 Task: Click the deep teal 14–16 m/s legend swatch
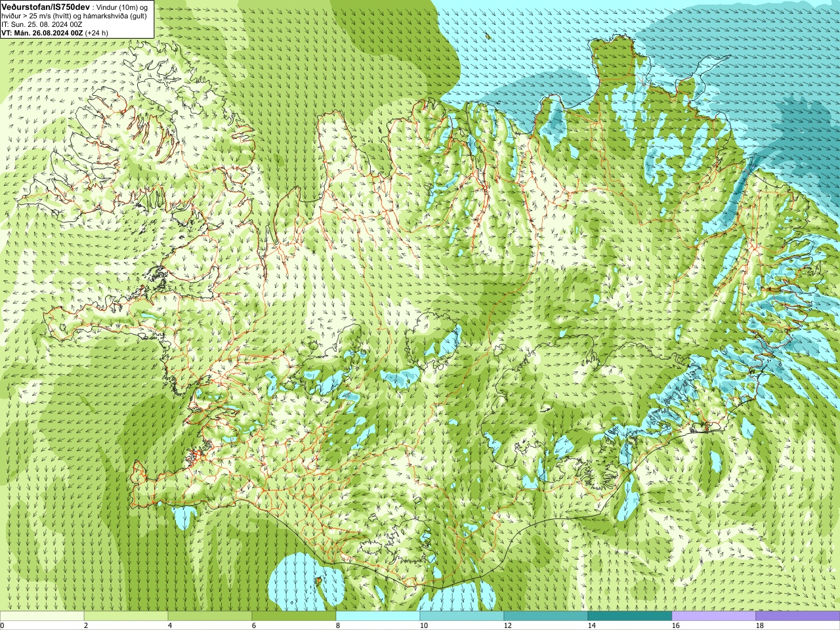630,617
